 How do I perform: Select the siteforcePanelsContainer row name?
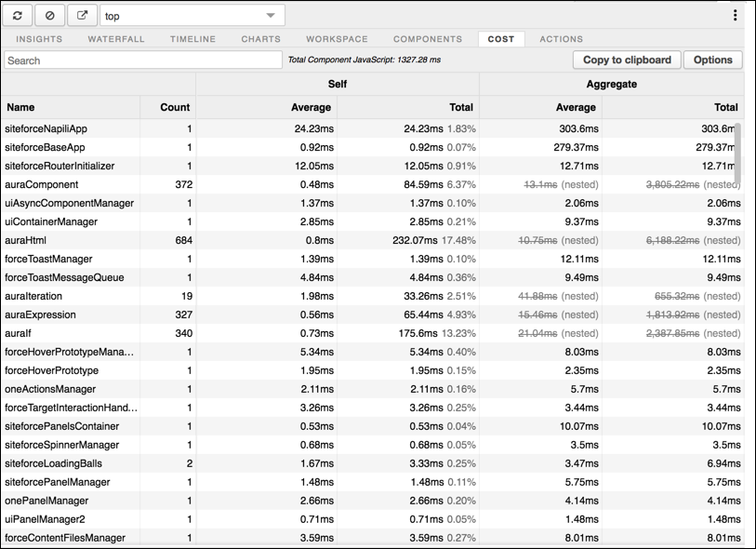(61, 426)
